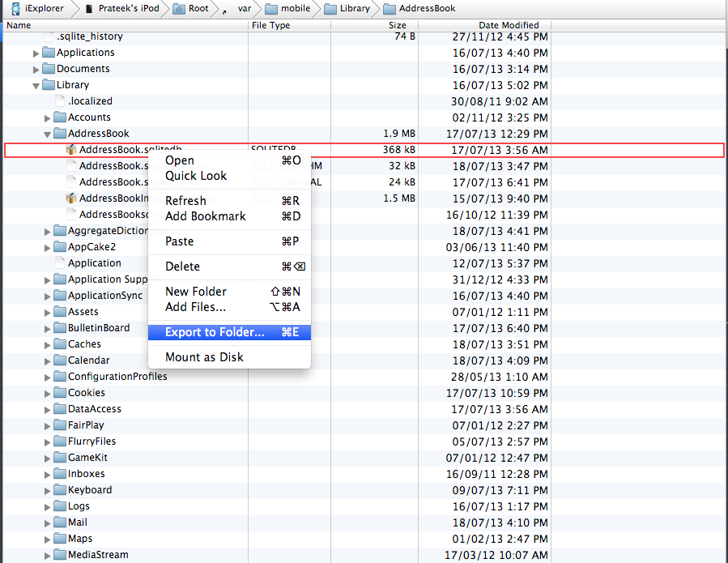Click the AddressBook.sqlitedb file icon
728x563 pixels.
71,150
